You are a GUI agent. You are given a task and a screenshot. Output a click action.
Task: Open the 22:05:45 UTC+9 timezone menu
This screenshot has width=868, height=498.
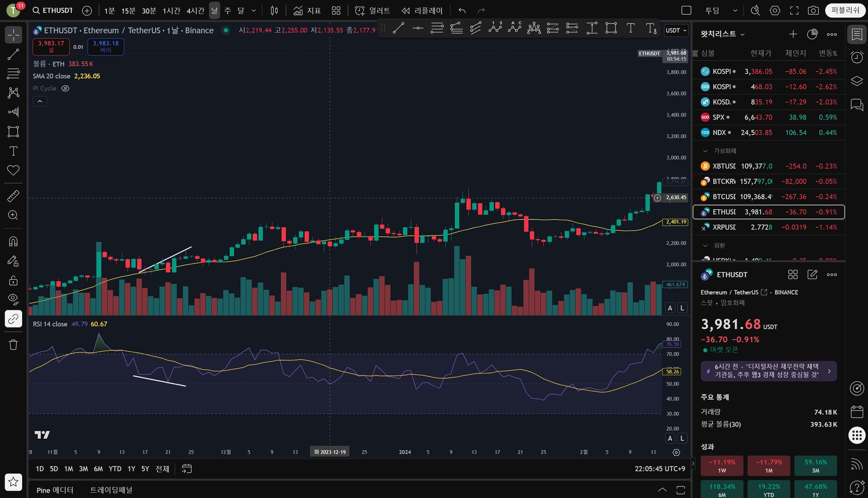pos(660,469)
